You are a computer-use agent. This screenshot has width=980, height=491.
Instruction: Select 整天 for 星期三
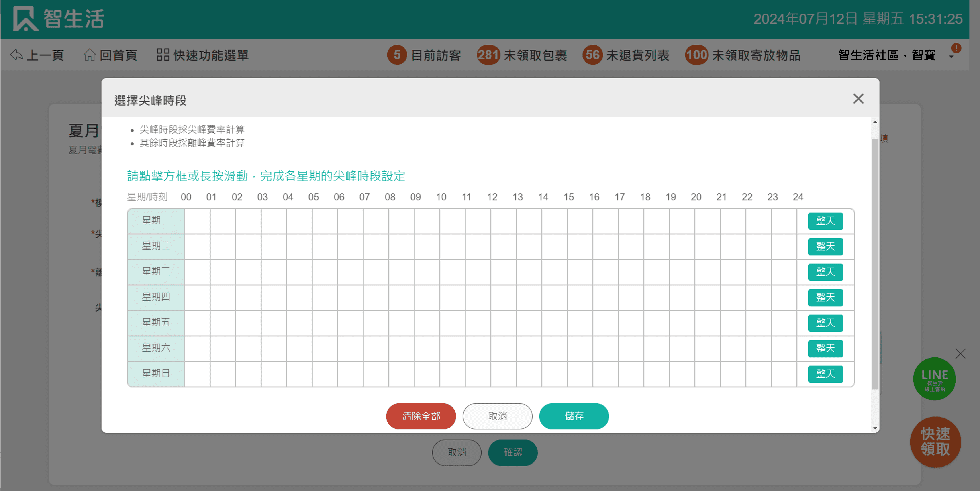(825, 272)
